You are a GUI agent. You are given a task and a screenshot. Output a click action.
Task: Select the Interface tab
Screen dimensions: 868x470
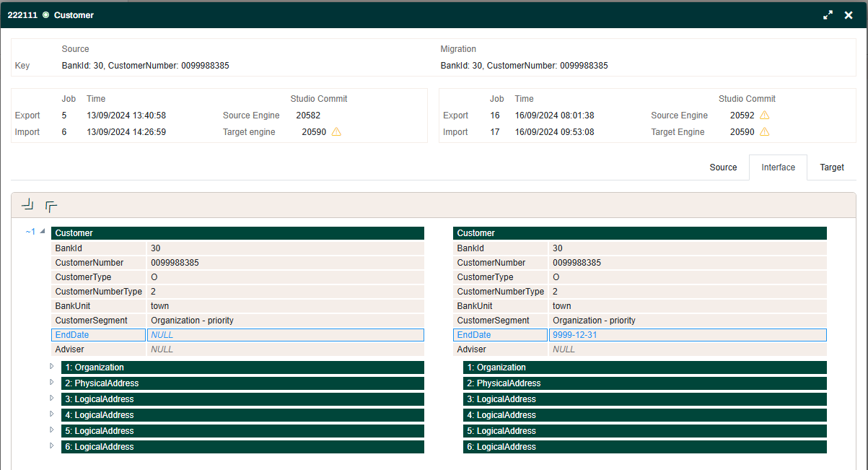778,167
